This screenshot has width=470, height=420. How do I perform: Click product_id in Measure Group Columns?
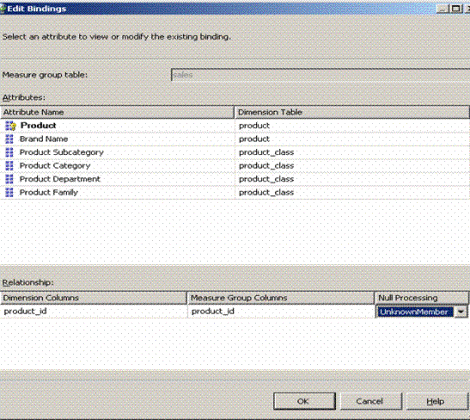213,311
